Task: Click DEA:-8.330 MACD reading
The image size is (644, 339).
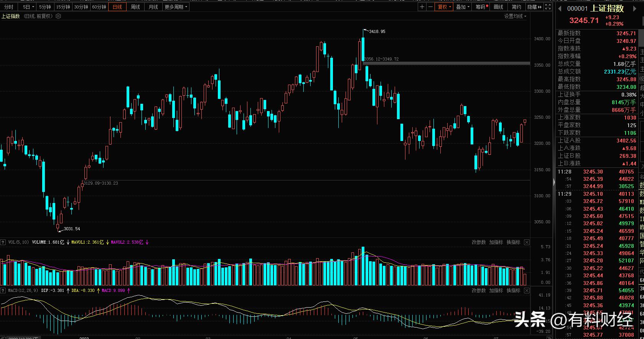Action: point(83,290)
